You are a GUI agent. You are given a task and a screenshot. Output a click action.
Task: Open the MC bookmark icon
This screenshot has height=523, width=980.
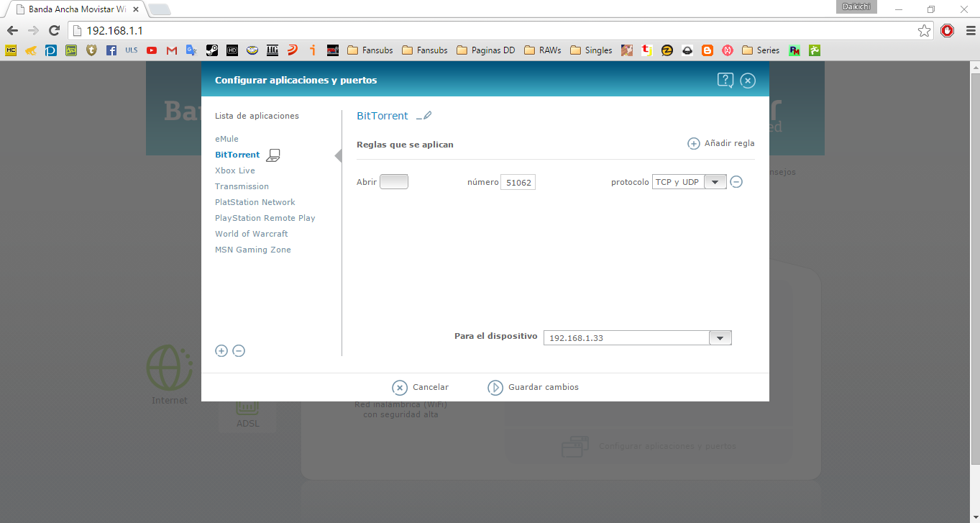(11, 50)
